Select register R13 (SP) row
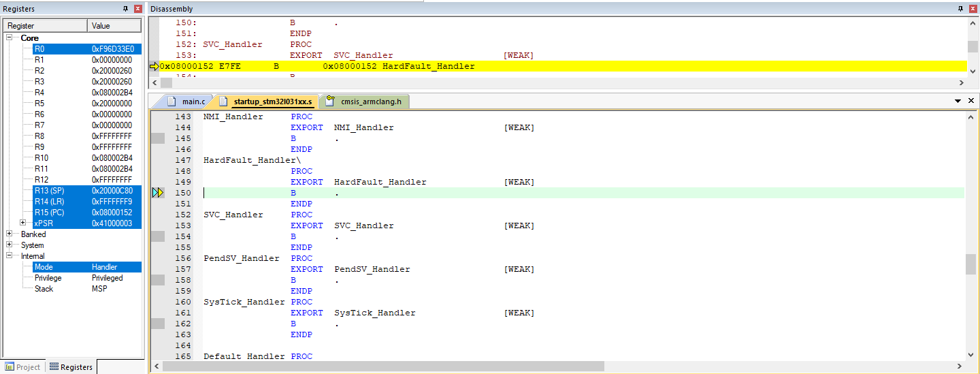 tap(87, 191)
